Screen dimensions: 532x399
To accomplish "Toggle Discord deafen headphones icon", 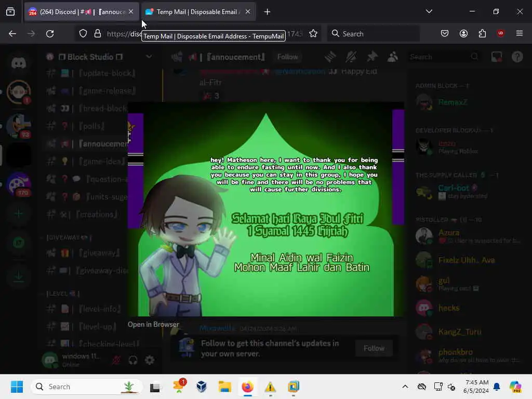I will click(x=133, y=360).
